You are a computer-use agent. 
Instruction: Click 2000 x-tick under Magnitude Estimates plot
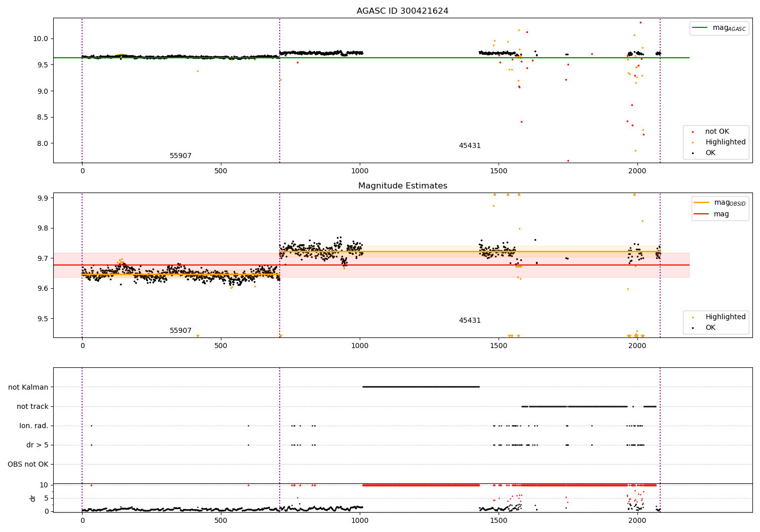click(637, 346)
